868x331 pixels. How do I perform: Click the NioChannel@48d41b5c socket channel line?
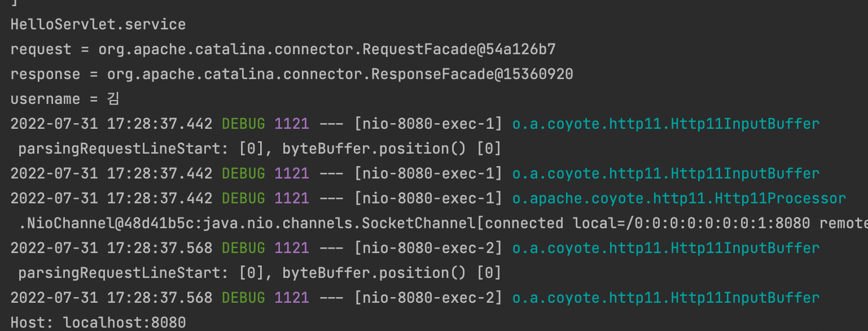pos(443,224)
